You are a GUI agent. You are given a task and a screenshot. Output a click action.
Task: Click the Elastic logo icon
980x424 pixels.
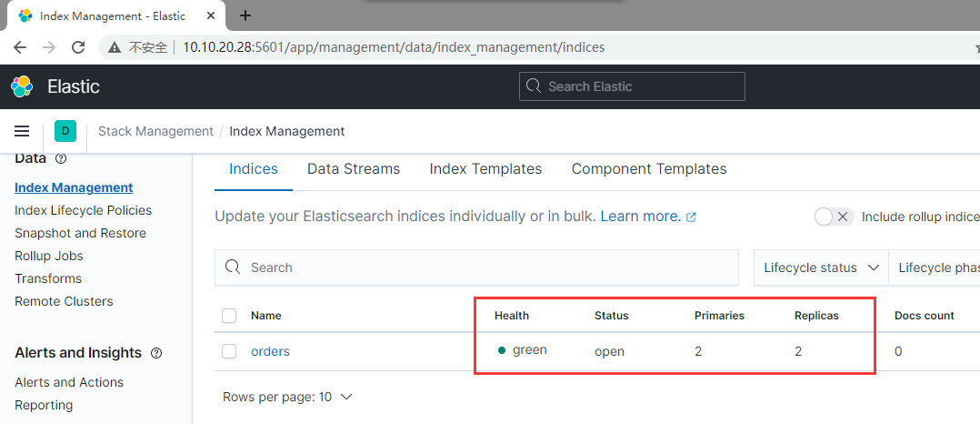[x=22, y=86]
